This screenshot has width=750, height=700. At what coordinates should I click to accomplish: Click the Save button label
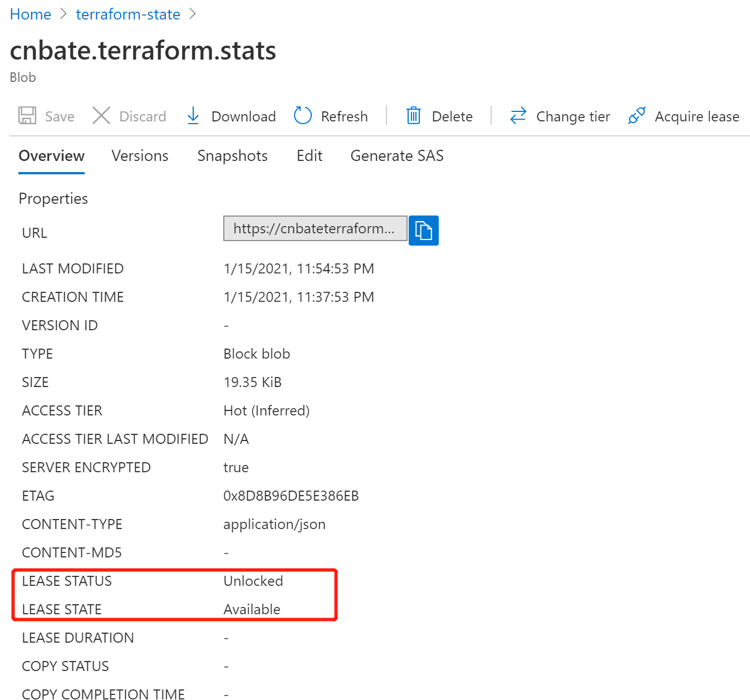60,116
